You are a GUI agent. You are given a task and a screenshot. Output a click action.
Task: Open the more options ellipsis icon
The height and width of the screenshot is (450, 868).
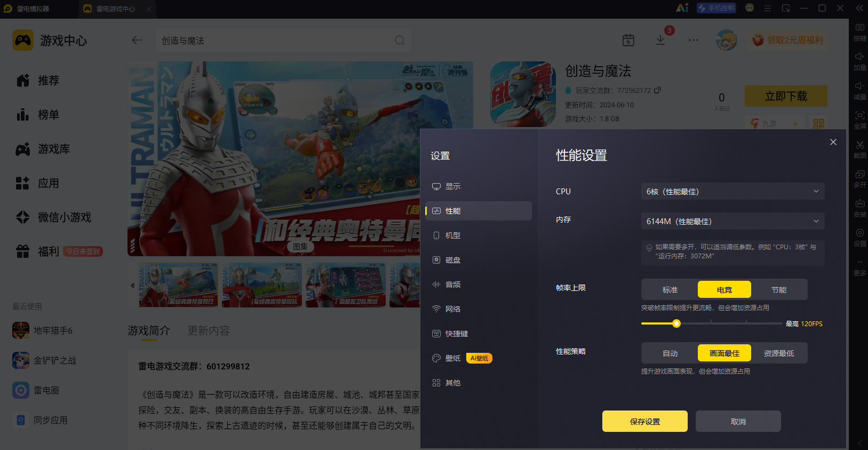694,40
